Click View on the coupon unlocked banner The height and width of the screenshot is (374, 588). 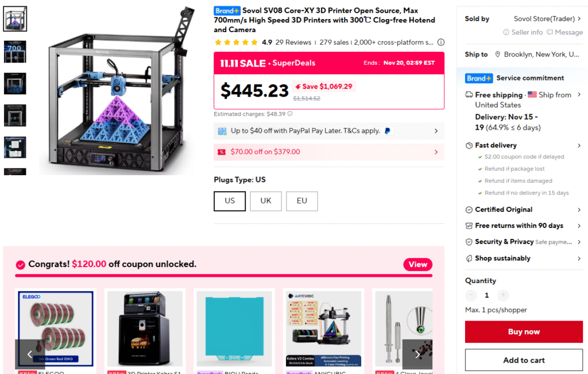tap(418, 264)
